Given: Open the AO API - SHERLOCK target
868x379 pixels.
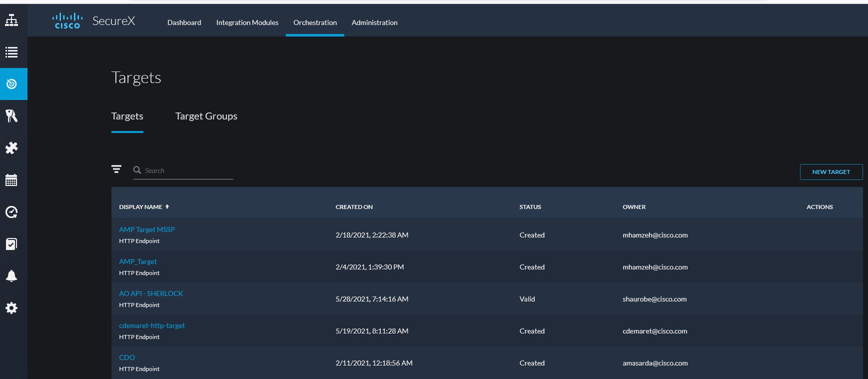Looking at the screenshot, I should [x=151, y=293].
